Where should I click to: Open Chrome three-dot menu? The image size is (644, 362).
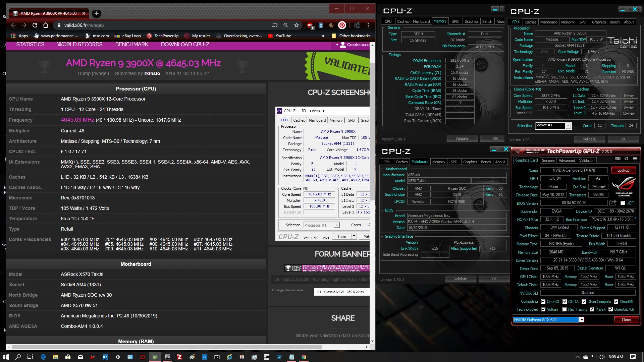pyautogui.click(x=368, y=25)
